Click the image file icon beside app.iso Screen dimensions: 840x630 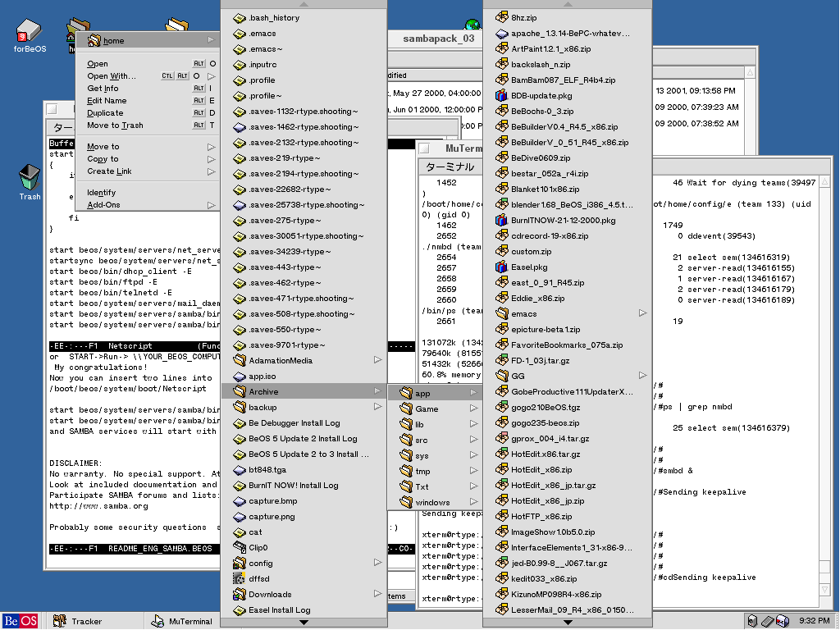240,377
